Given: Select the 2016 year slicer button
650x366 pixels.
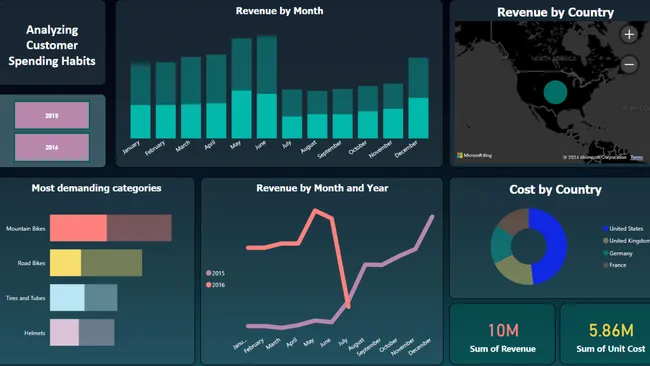Looking at the screenshot, I should (52, 147).
